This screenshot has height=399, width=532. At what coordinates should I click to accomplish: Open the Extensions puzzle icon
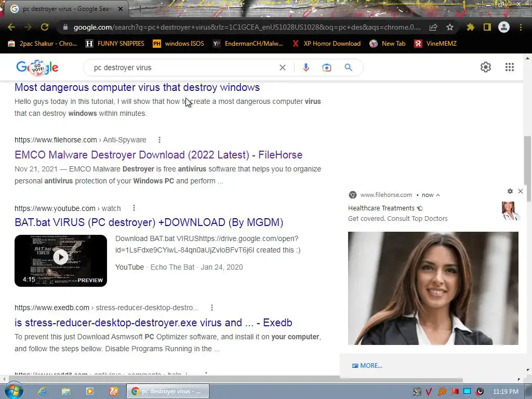(471, 27)
